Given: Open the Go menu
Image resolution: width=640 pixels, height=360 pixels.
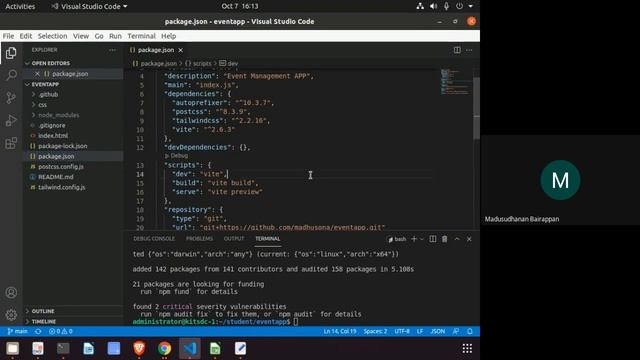Looking at the screenshot, I should (x=99, y=36).
